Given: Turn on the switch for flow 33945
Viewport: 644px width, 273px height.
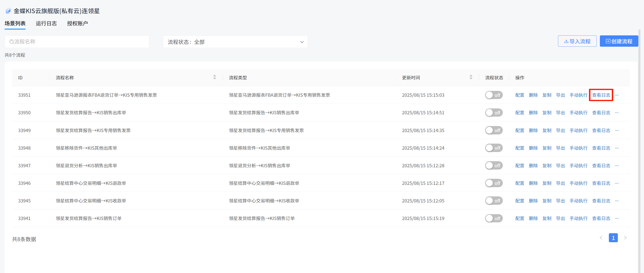Looking at the screenshot, I should click(x=494, y=201).
